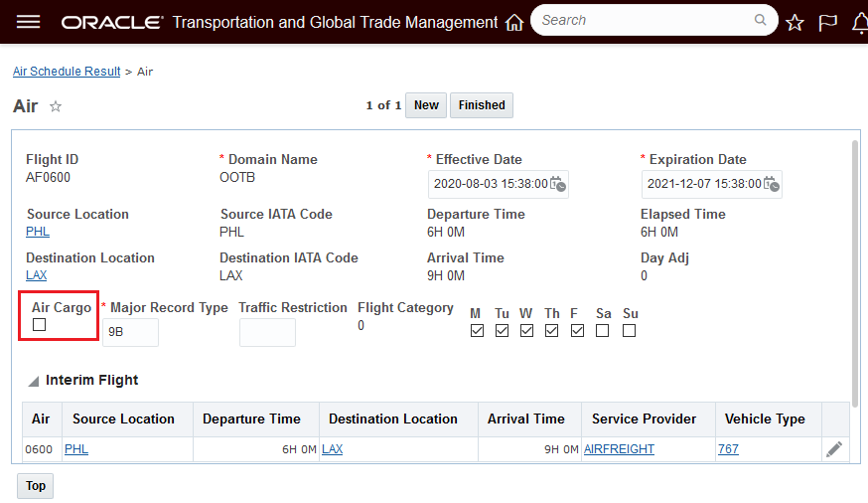
Task: Click the search magnifier icon
Action: click(x=761, y=20)
